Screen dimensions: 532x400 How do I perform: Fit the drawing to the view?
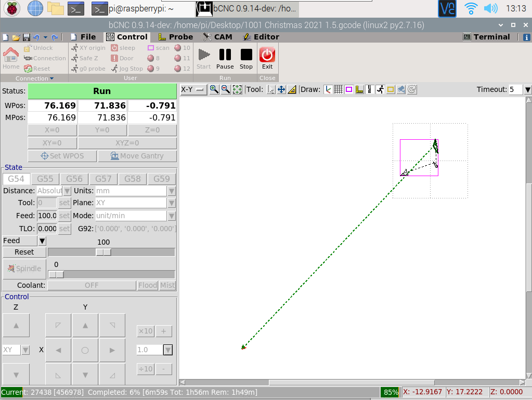point(237,89)
